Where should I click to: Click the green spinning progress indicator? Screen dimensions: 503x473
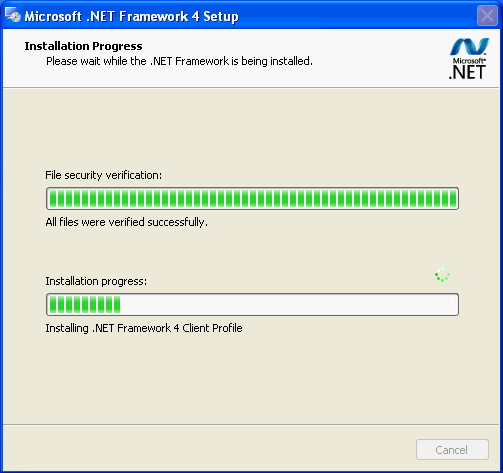[x=442, y=275]
